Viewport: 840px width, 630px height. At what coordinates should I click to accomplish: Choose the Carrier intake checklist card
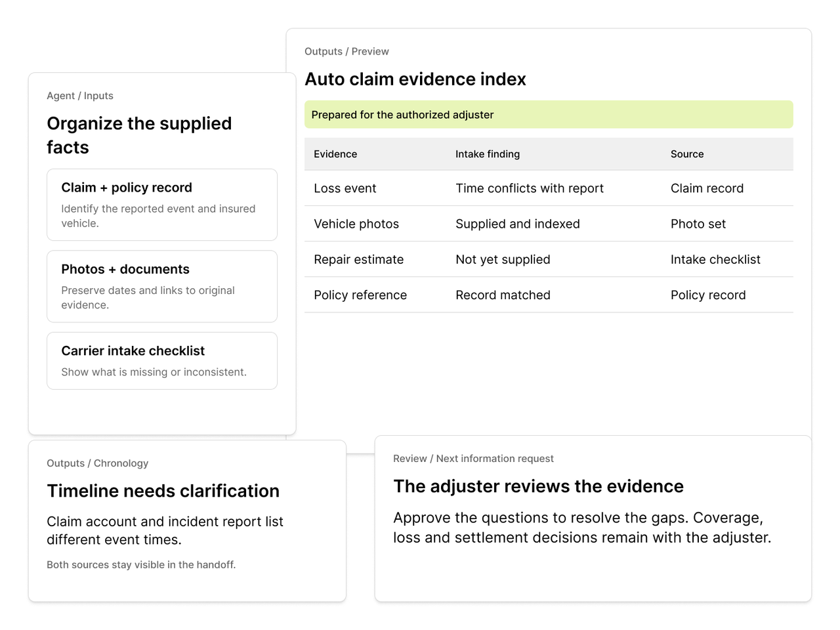[162, 361]
